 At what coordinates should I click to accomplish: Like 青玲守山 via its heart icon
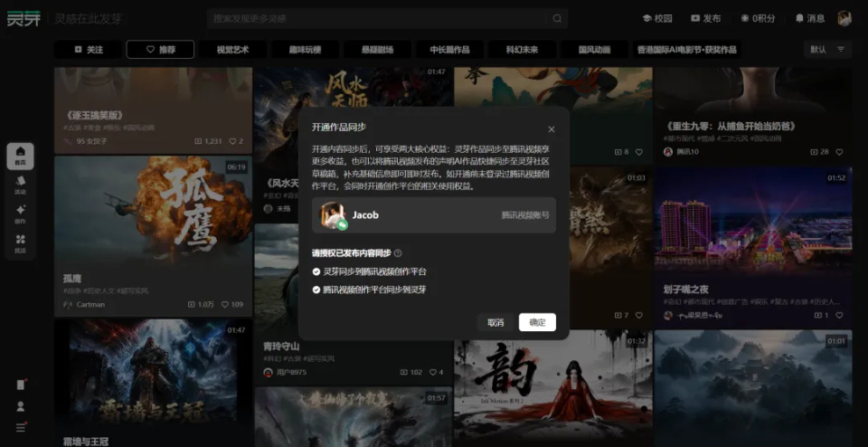coord(433,372)
